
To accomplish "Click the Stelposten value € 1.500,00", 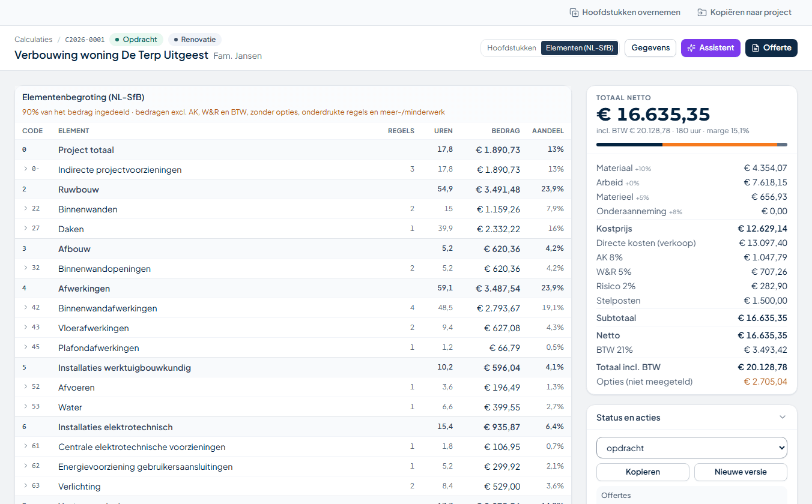I will pyautogui.click(x=765, y=301).
